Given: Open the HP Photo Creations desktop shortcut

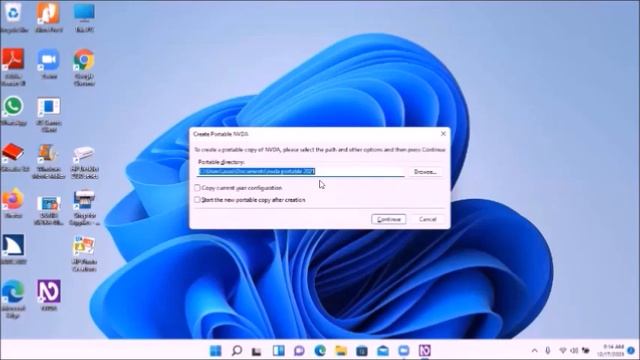Looking at the screenshot, I should coord(84,253).
